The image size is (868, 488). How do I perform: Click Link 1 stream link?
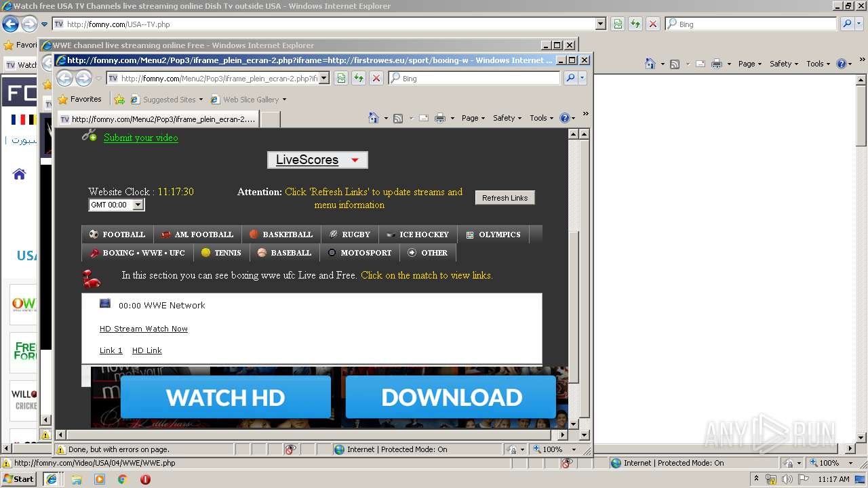111,350
